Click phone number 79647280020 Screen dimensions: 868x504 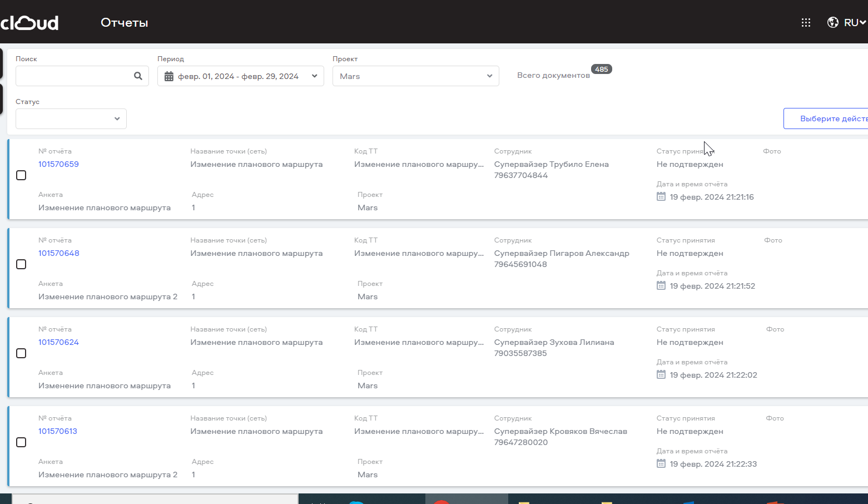(x=521, y=442)
